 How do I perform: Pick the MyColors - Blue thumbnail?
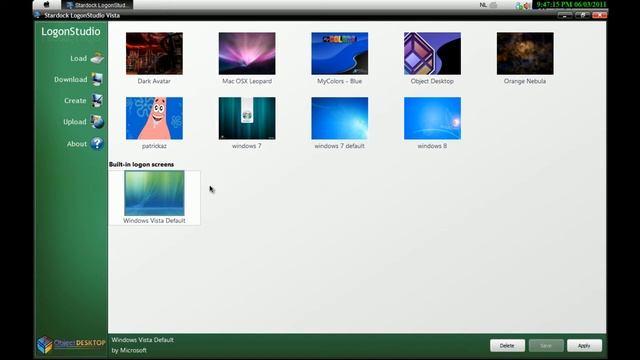(x=340, y=53)
